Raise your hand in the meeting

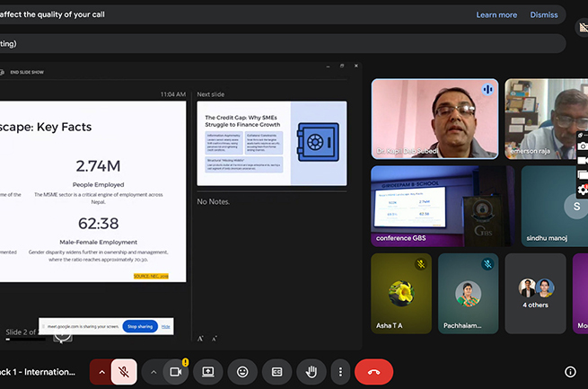(x=312, y=371)
